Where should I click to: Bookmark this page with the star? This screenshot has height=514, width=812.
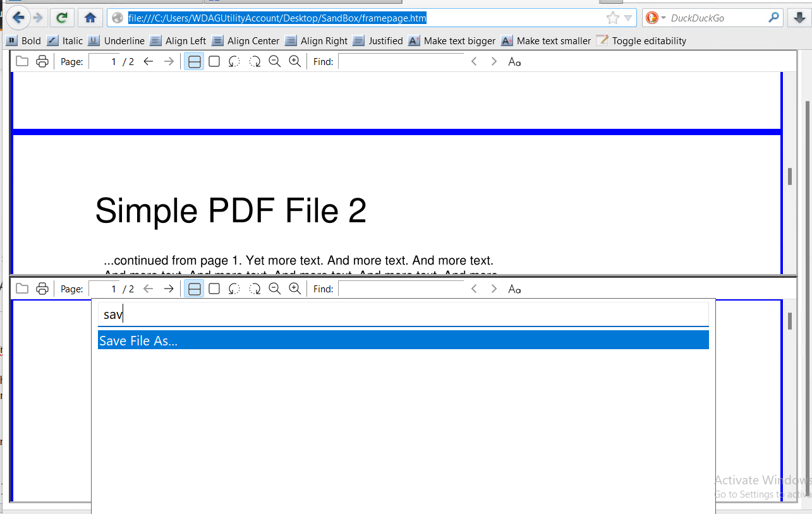pyautogui.click(x=612, y=18)
